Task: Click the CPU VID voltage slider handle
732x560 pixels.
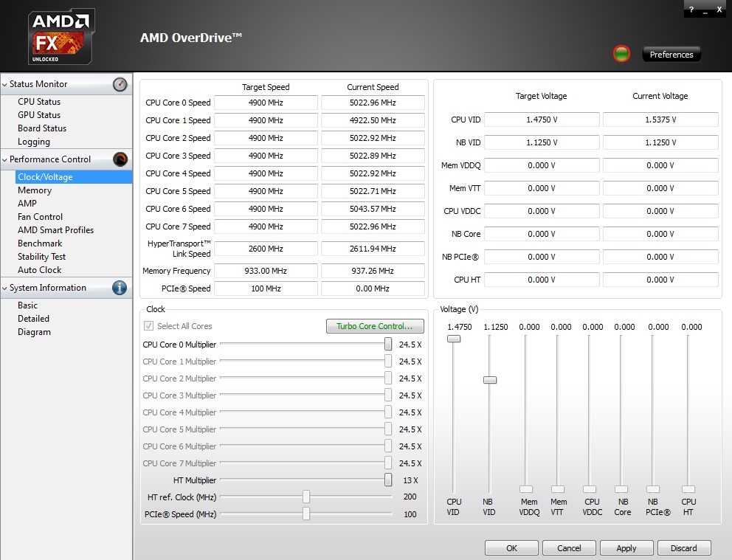Action: [454, 339]
